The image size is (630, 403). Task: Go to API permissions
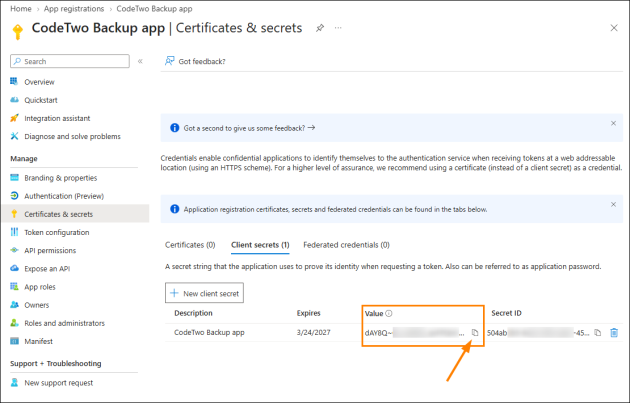pos(50,250)
